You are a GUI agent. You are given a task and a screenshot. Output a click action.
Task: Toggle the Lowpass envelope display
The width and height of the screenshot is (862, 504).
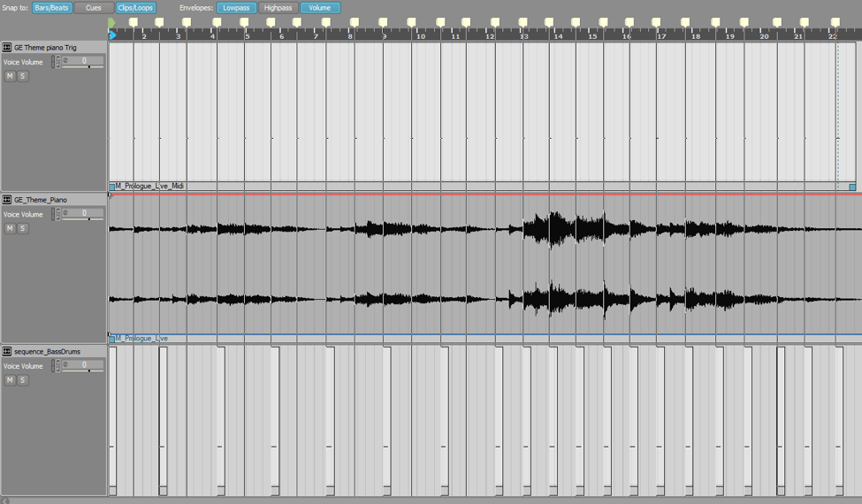click(x=236, y=8)
